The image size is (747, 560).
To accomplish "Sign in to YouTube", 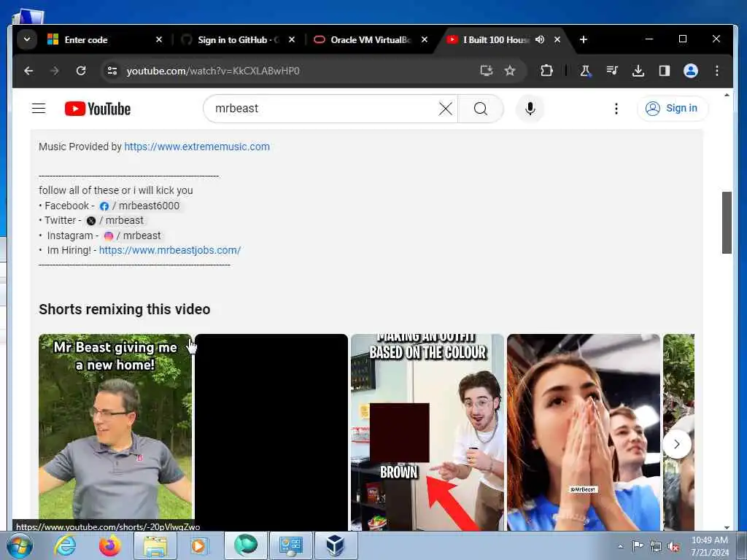I will 673,109.
